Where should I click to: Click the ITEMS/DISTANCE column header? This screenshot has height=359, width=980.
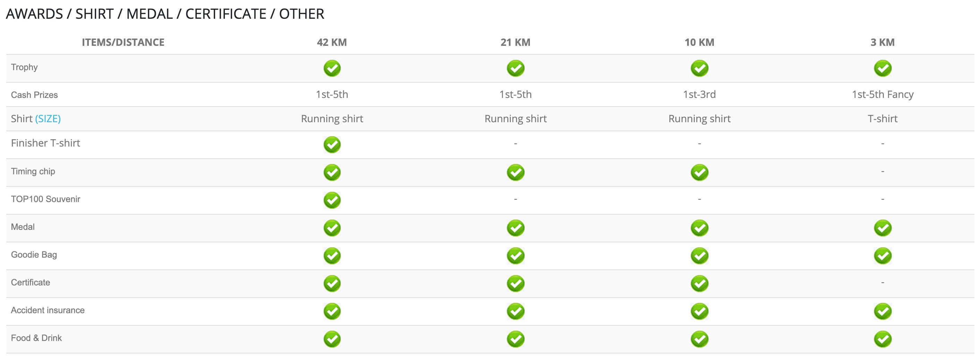pos(123,42)
